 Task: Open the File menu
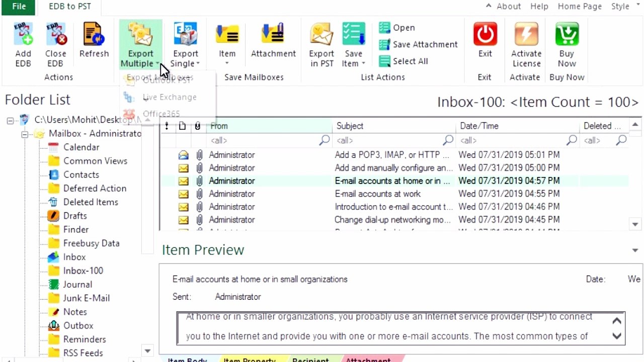pyautogui.click(x=19, y=7)
